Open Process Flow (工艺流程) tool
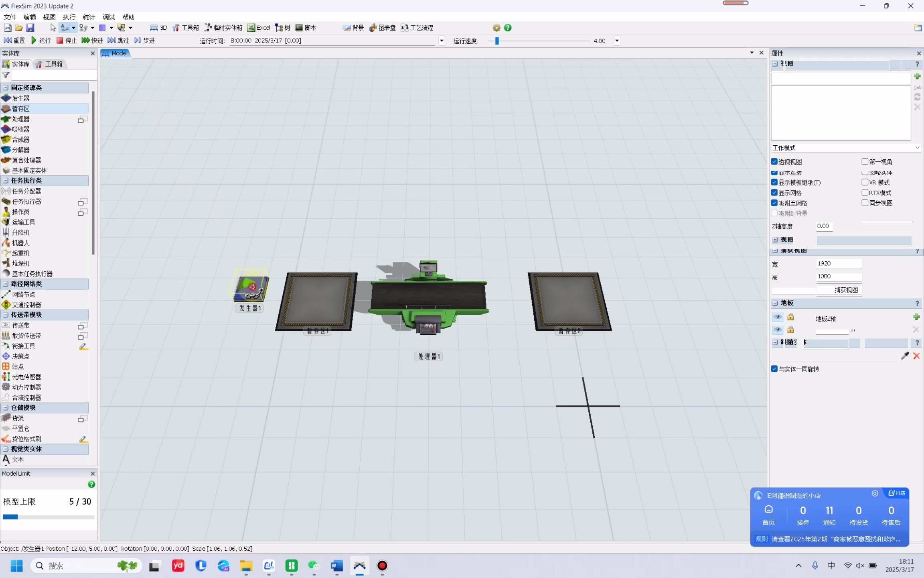Image resolution: width=924 pixels, height=578 pixels. [417, 28]
